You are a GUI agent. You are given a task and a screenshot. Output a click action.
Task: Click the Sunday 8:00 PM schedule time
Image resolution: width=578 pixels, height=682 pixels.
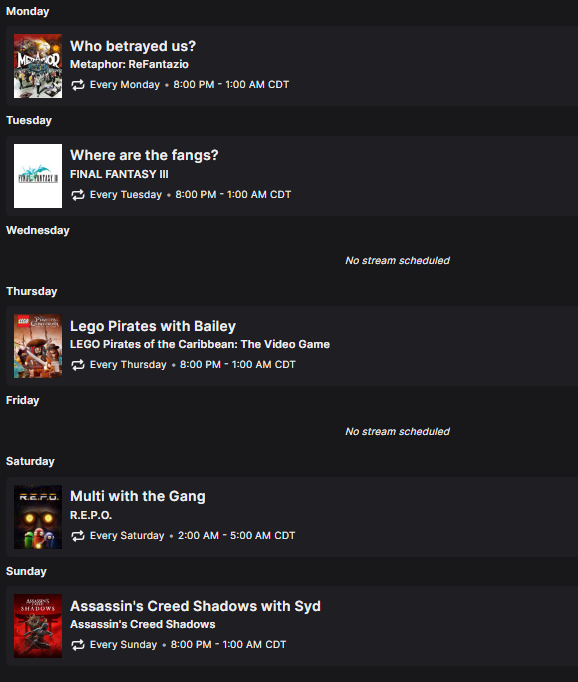coord(228,645)
